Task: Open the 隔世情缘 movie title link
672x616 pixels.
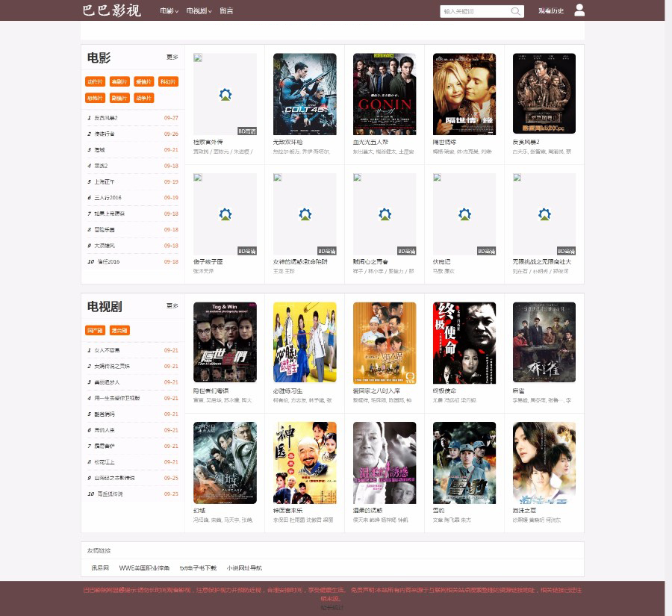Action: coord(445,142)
